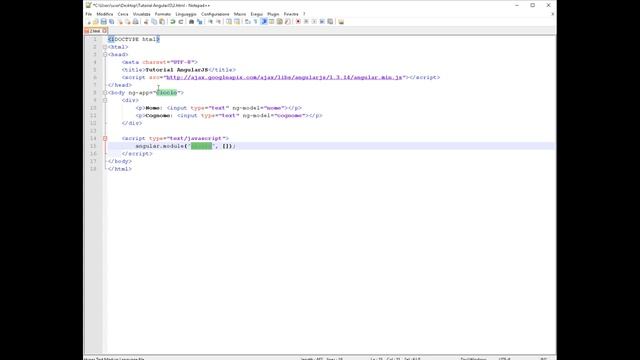Image resolution: width=640 pixels, height=360 pixels.
Task: Click the Document Map toolbar icon
Action: tap(279, 22)
